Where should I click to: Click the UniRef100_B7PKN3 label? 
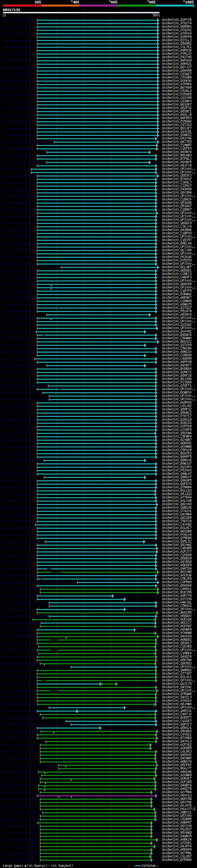point(177,860)
